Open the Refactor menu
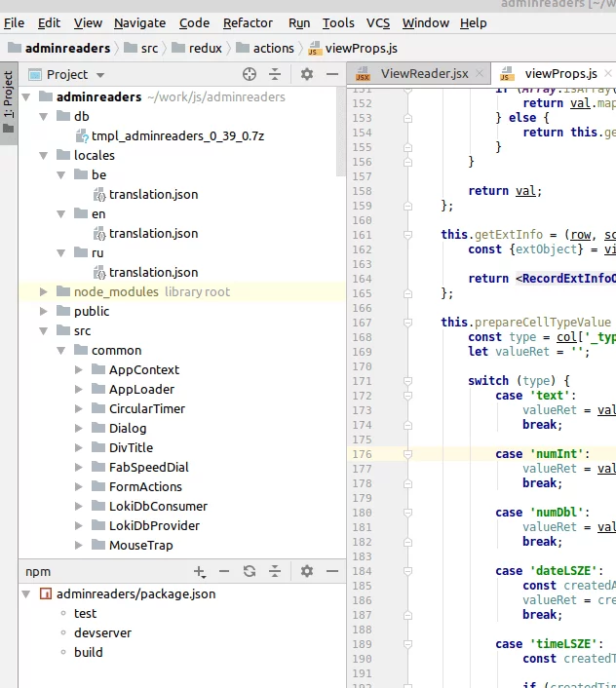This screenshot has height=688, width=616. click(248, 22)
